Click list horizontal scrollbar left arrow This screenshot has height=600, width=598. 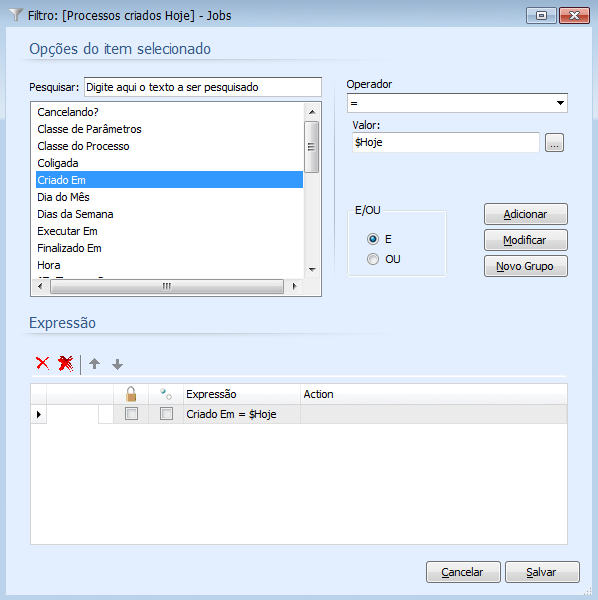(40, 286)
